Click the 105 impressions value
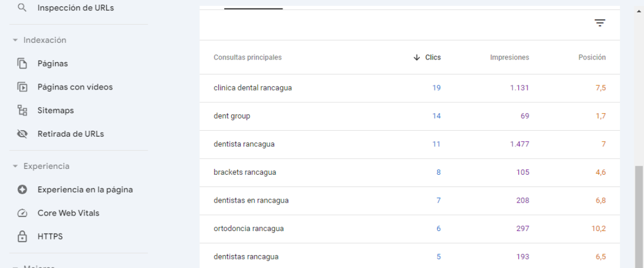Screen dimensions: 644x268 [x=523, y=172]
